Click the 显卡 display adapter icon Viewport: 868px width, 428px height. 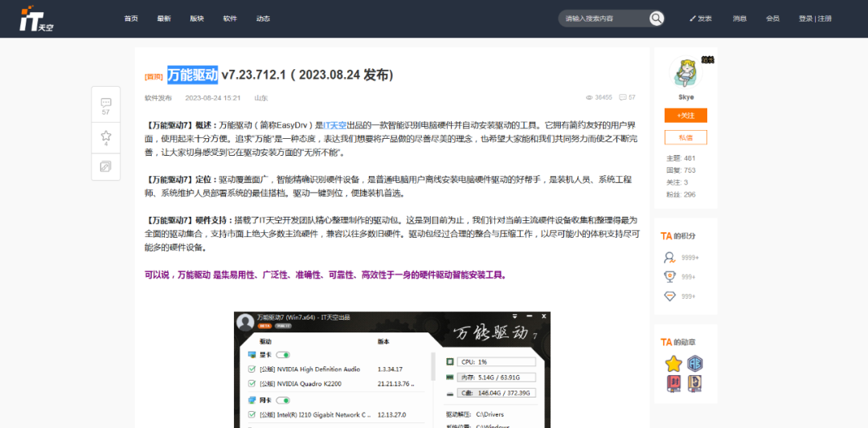point(252,355)
